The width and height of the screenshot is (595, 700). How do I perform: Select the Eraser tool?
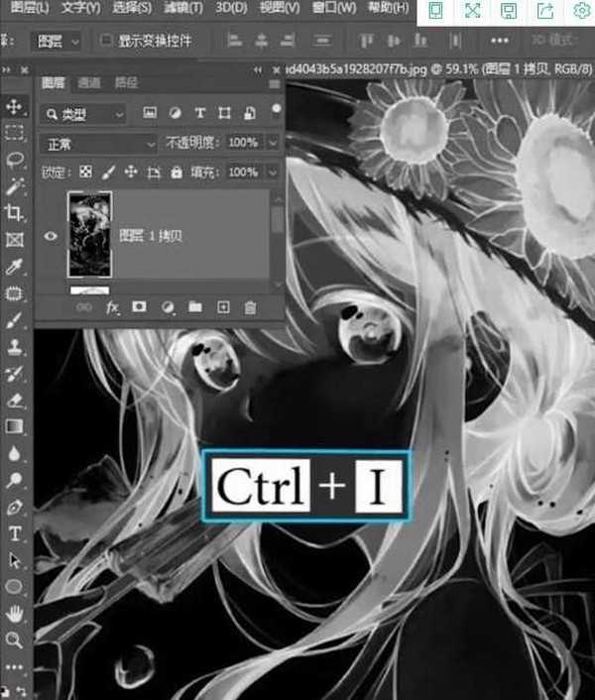click(15, 401)
